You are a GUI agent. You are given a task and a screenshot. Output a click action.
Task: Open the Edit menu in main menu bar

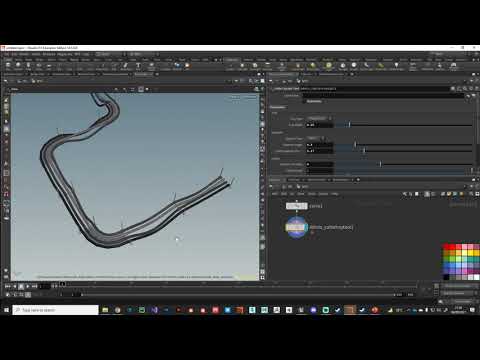click(14, 54)
